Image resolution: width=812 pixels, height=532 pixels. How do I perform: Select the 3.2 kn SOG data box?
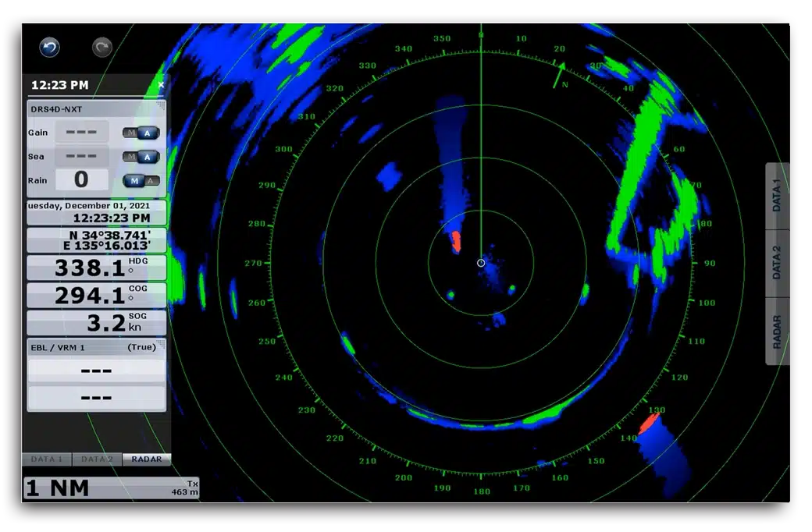click(97, 322)
